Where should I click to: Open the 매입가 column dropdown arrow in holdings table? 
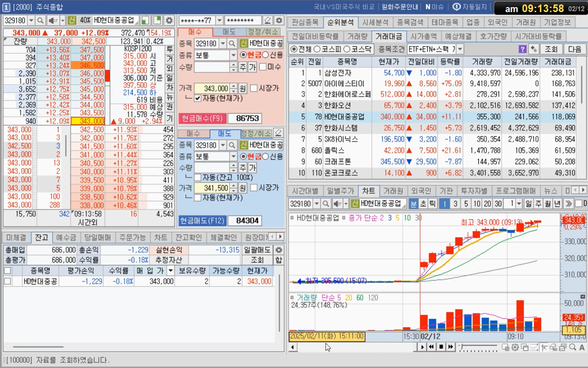point(170,271)
